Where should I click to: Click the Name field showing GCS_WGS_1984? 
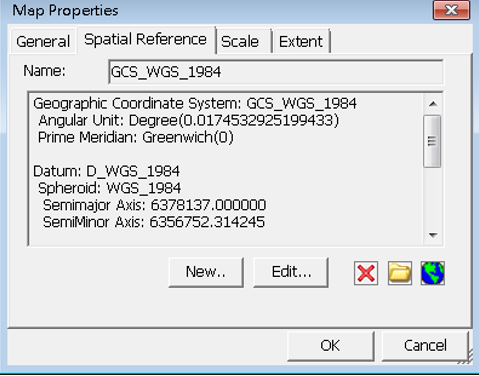[x=276, y=72]
